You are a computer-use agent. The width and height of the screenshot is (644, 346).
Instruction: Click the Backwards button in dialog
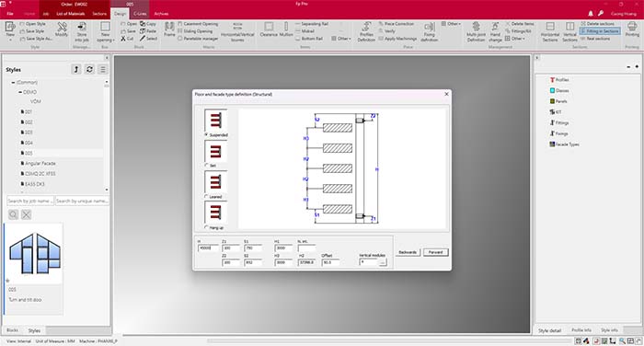pos(408,252)
